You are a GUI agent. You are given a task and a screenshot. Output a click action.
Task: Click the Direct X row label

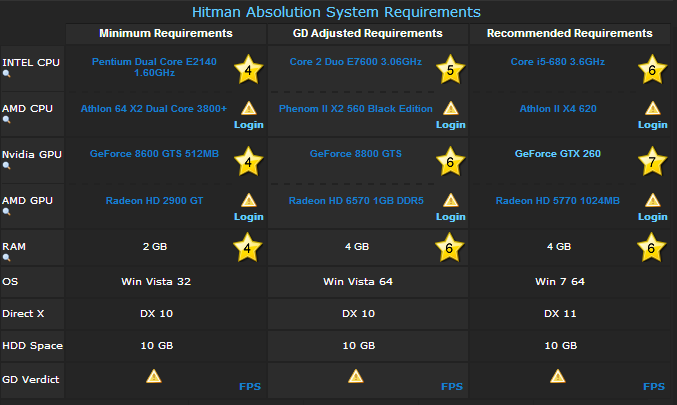(x=23, y=313)
